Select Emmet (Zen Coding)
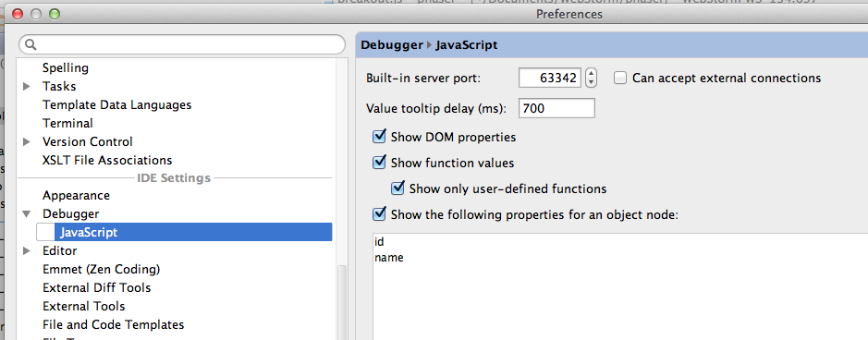 coord(102,269)
